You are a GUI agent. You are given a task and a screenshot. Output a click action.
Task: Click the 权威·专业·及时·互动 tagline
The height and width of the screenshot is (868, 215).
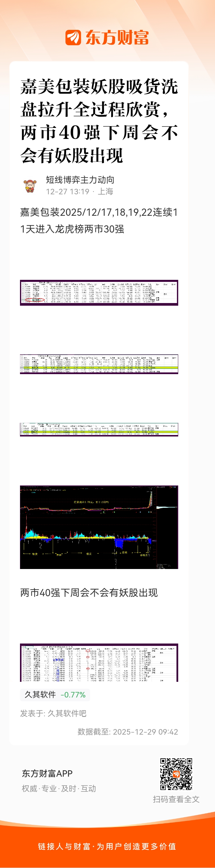59,789
